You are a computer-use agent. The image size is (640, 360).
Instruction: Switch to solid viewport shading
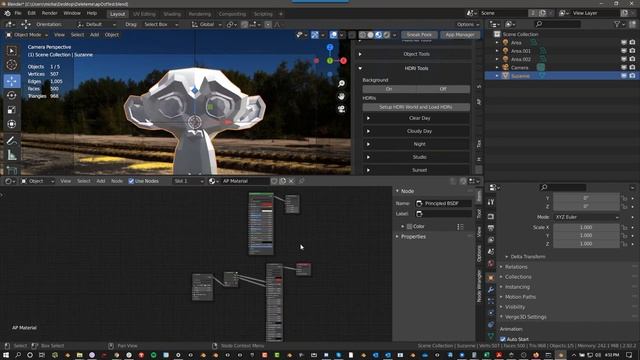(370, 35)
